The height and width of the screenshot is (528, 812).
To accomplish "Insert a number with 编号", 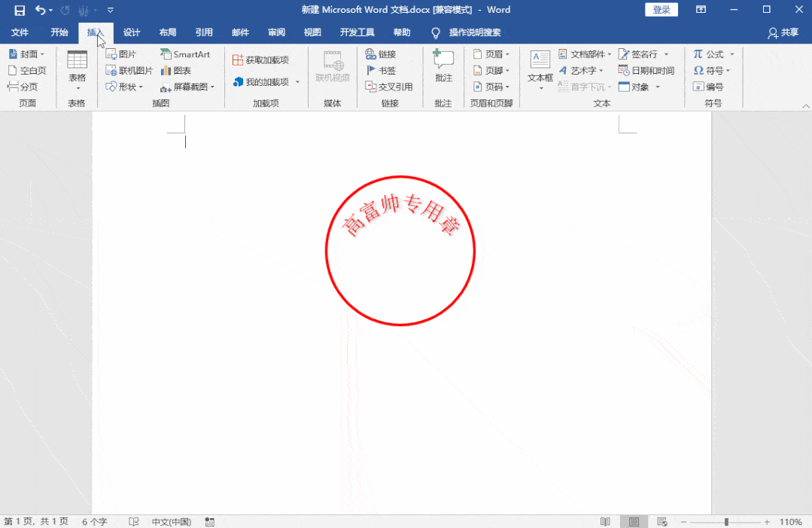I will coord(708,87).
